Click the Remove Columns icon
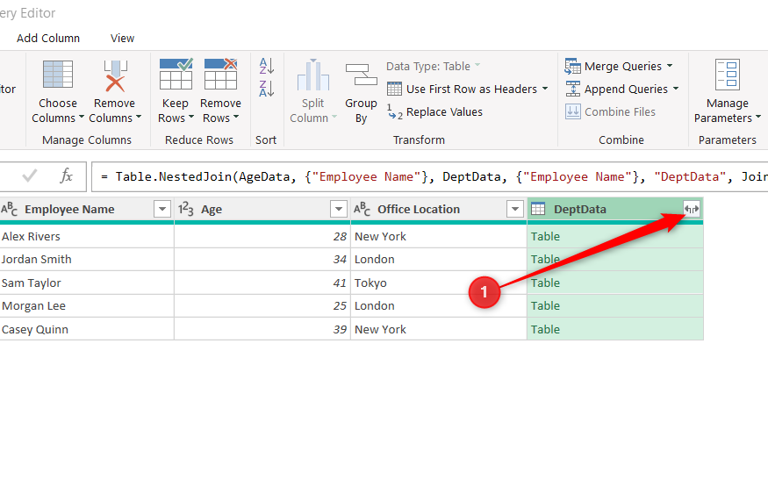This screenshot has height=494, width=768. coord(115,75)
